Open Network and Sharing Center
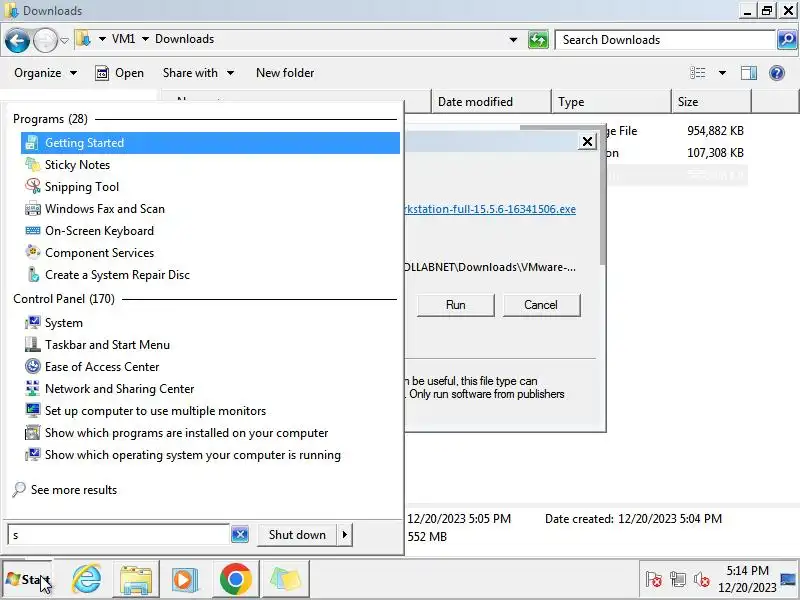 tap(119, 389)
